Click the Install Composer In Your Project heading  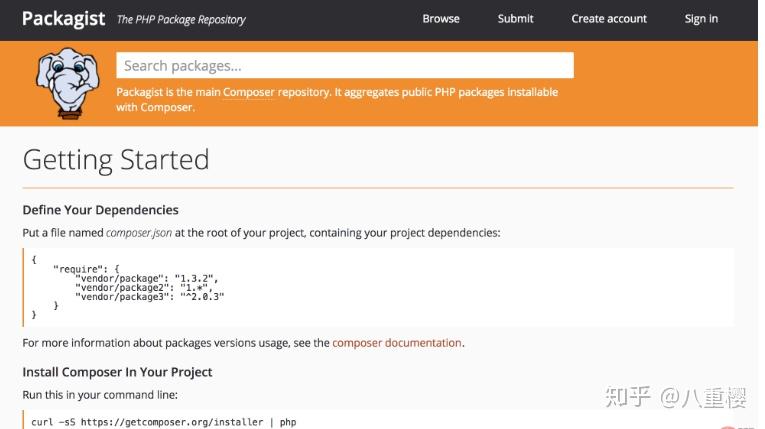pos(117,372)
